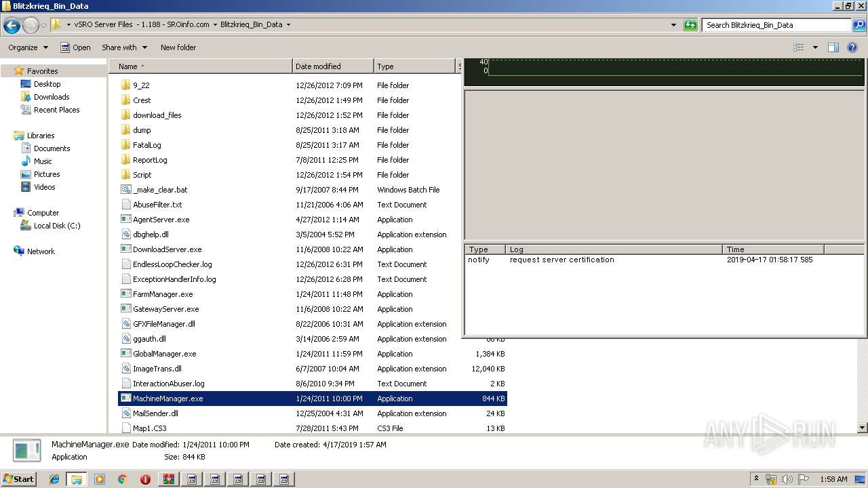Open the Share with dropdown
Screen dimensions: 868x488
pyautogui.click(x=125, y=47)
